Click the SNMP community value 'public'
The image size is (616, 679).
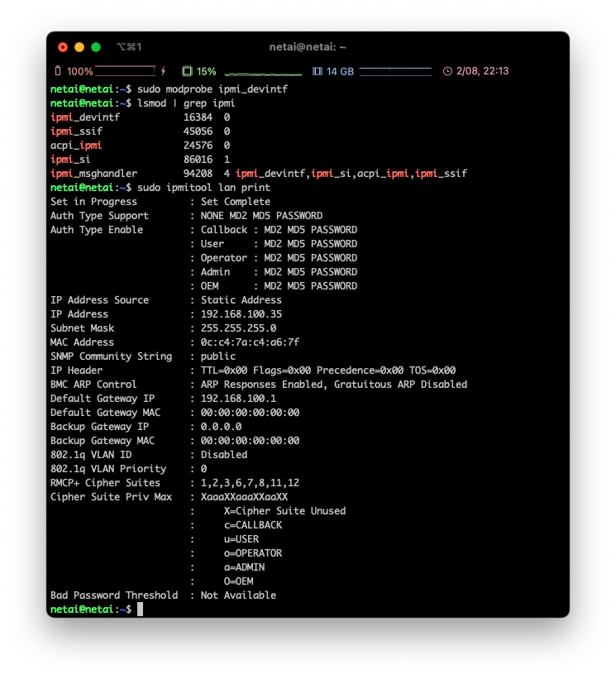[218, 356]
